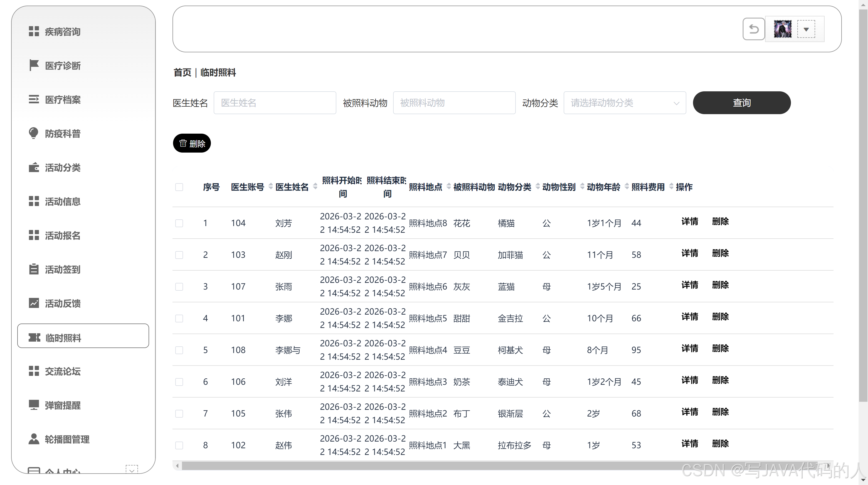Click 删除 for 豆豆 row
This screenshot has width=868, height=485.
(721, 348)
